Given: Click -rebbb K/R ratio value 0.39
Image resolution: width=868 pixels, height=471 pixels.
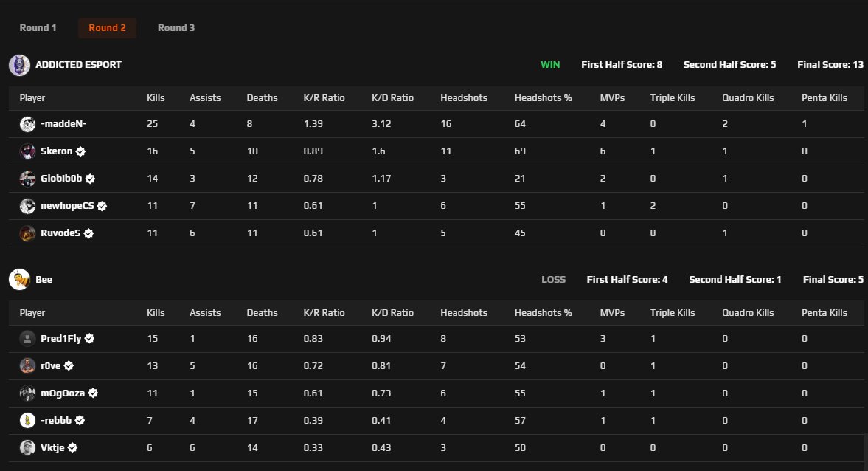Looking at the screenshot, I should click(313, 421).
